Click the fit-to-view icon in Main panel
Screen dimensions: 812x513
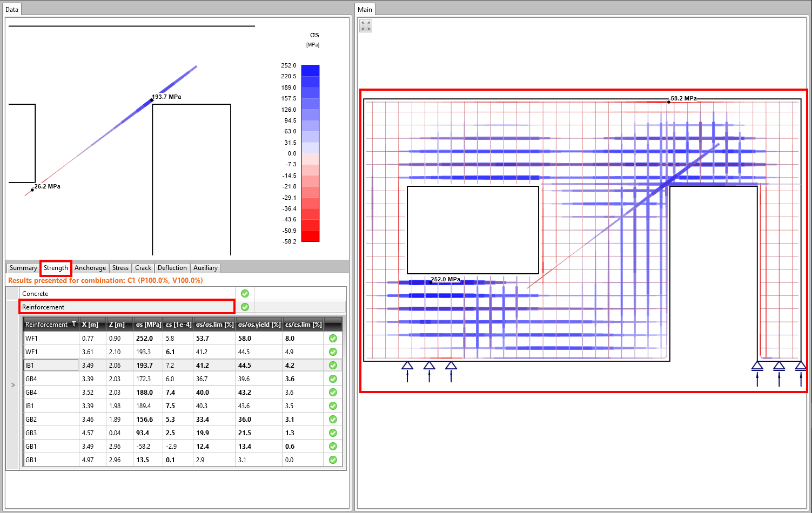click(366, 26)
